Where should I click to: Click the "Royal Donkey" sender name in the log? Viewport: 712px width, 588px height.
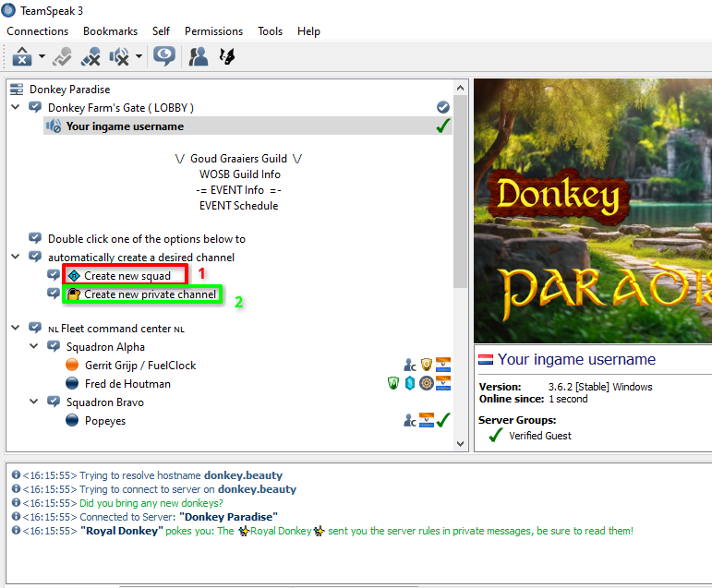pos(122,531)
